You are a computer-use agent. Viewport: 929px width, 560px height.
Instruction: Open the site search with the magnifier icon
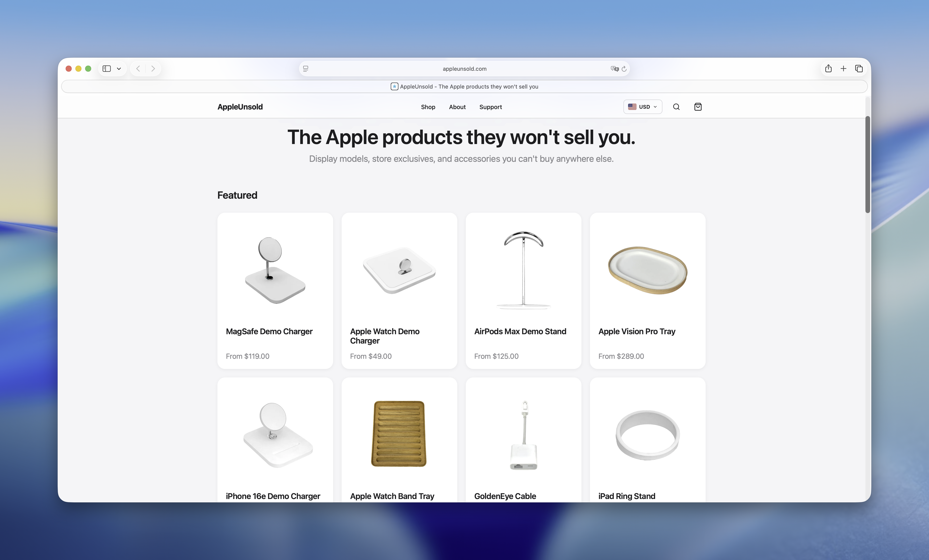coord(676,107)
